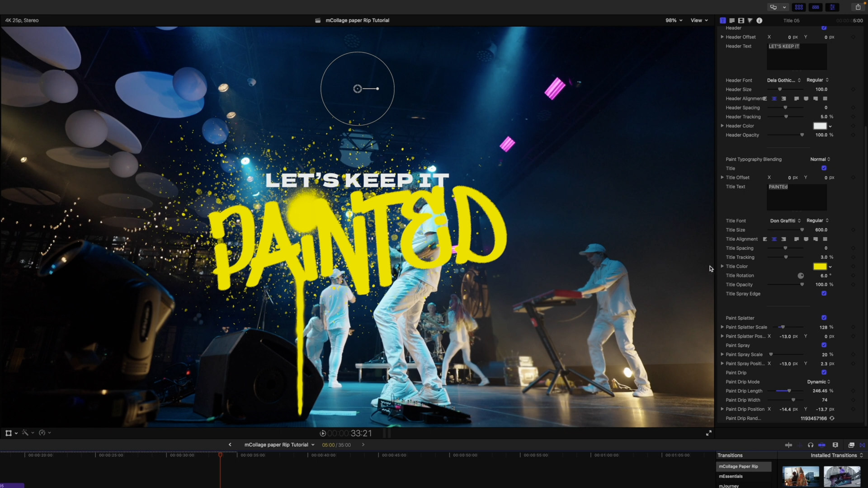Click the yellow Title Color swatch
Image resolution: width=868 pixels, height=488 pixels.
pyautogui.click(x=820, y=267)
